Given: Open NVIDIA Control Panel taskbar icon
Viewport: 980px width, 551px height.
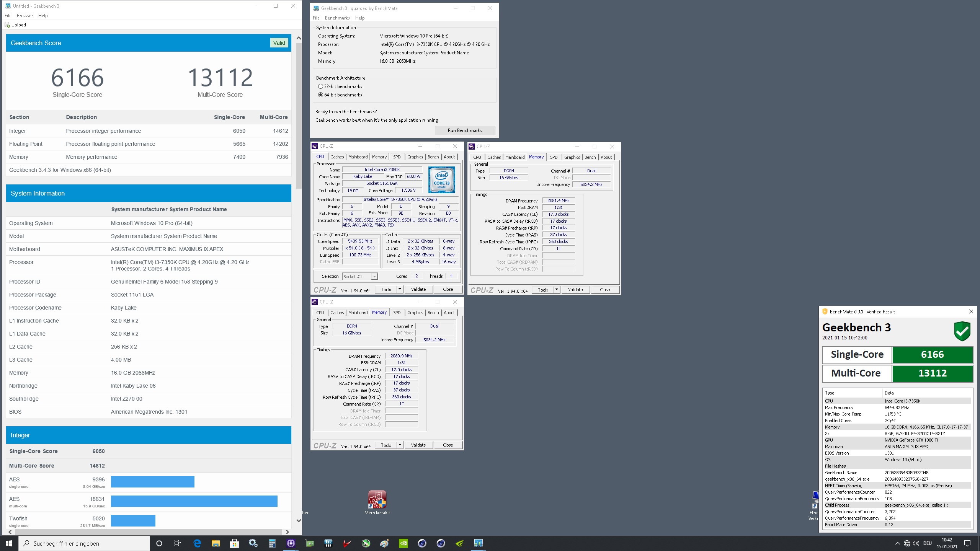Looking at the screenshot, I should (x=403, y=543).
